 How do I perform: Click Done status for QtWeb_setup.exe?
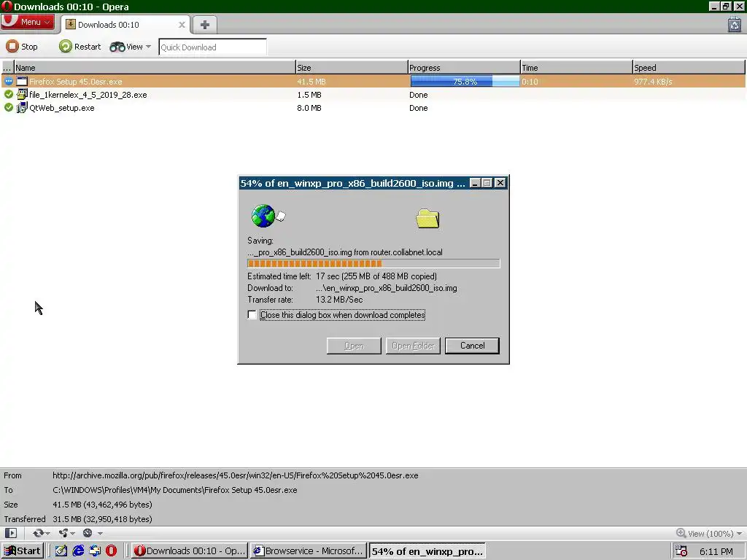(418, 108)
